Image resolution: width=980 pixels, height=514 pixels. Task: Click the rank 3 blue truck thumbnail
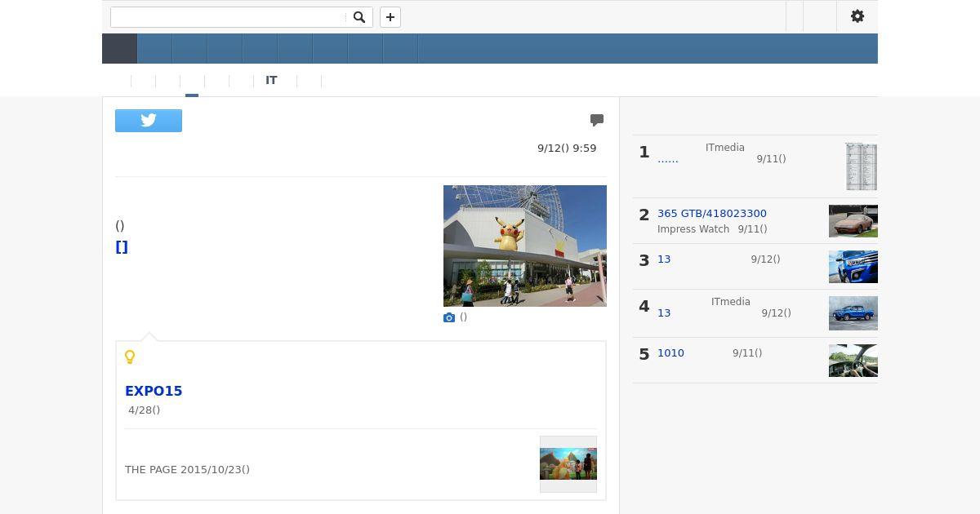point(853,267)
